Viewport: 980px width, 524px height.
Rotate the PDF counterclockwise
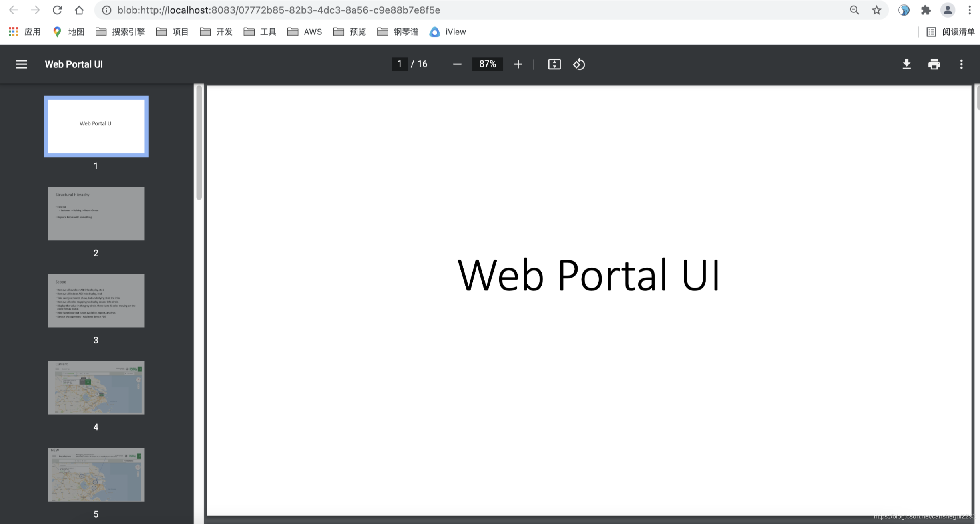tap(579, 64)
